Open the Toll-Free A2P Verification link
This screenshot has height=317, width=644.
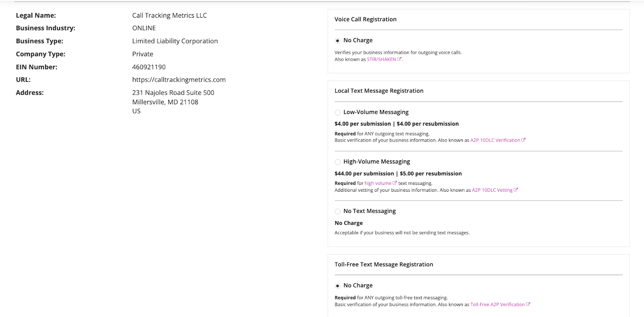tap(497, 305)
